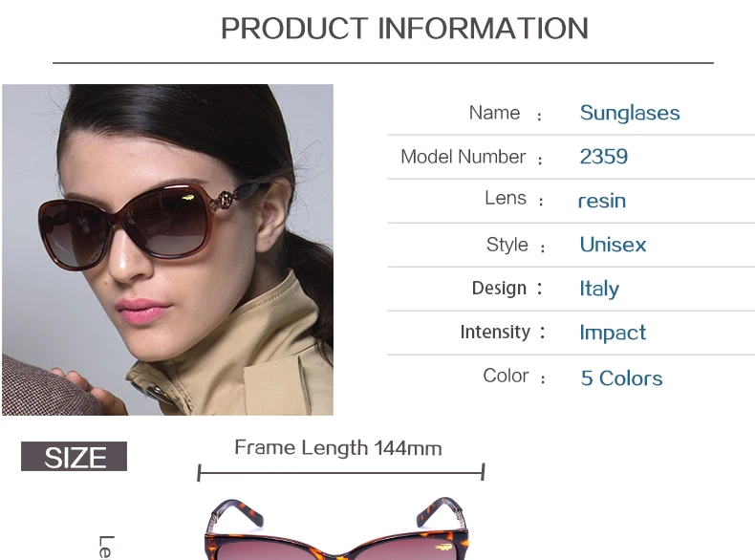755x560 pixels.
Task: Click the crocodile logo on tortoise lens
Action: 443,548
